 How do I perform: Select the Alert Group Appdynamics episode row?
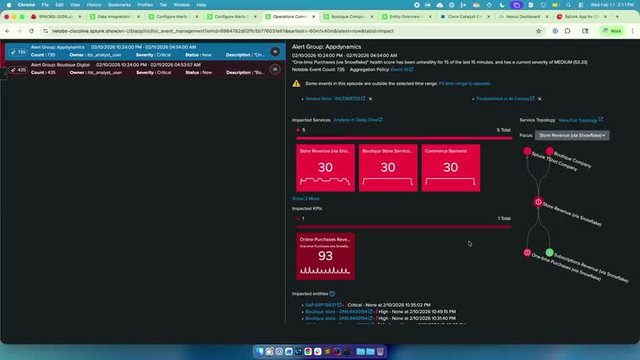pyautogui.click(x=145, y=51)
